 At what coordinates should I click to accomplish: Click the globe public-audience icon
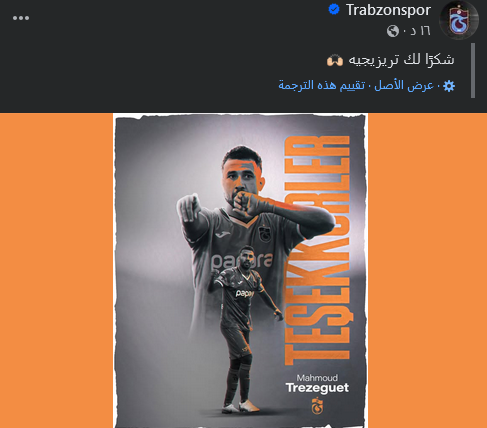click(393, 31)
